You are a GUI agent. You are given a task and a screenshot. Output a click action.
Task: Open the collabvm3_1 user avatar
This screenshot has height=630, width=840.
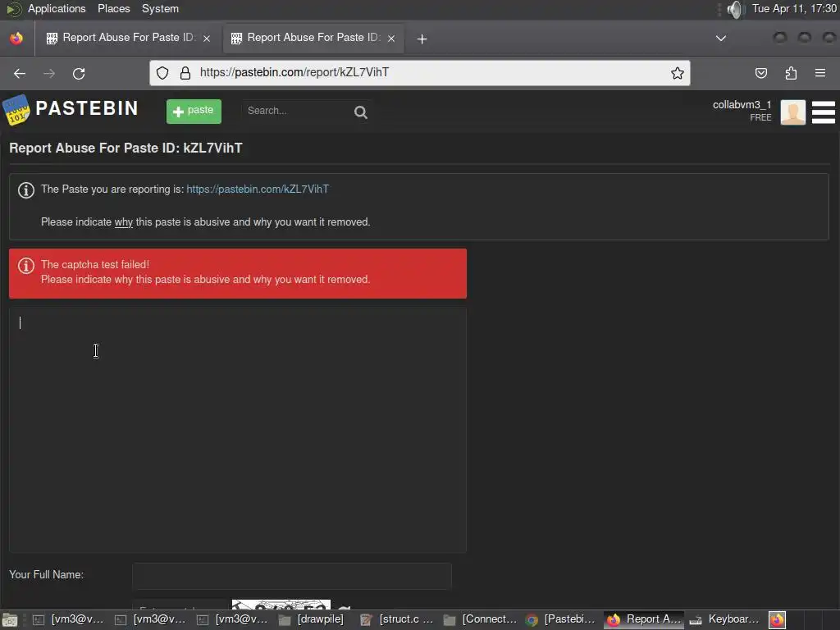tap(793, 112)
